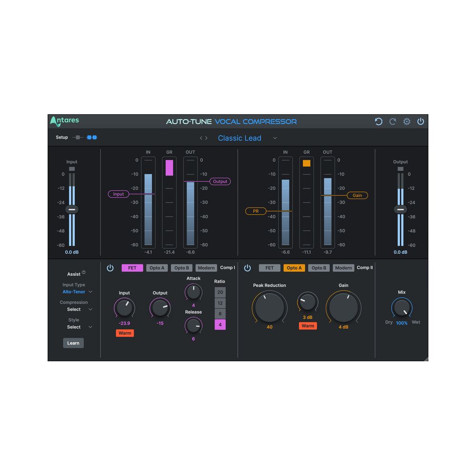Open the Compression Select dropdown

click(90, 309)
